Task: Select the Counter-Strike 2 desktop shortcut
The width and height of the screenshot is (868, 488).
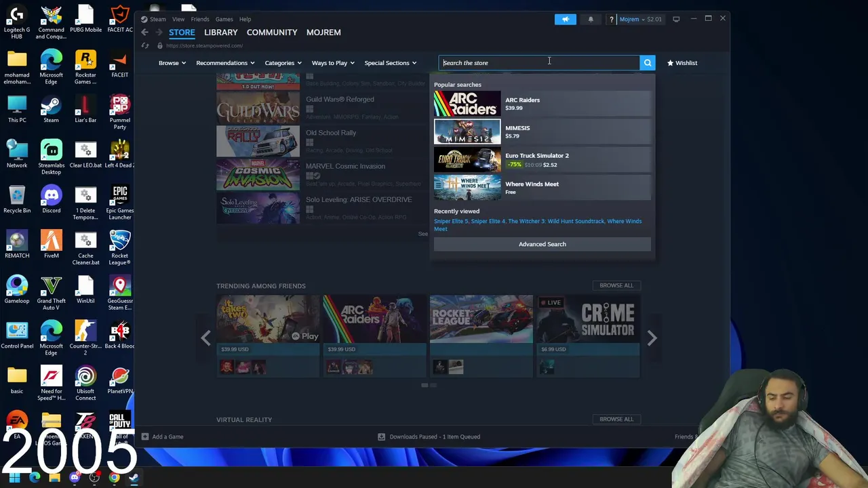Action: click(85, 339)
